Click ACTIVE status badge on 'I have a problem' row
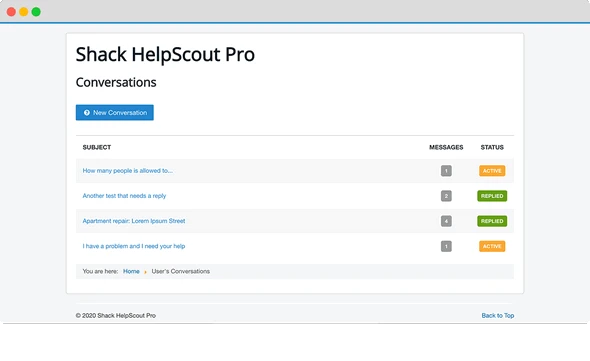 (492, 246)
